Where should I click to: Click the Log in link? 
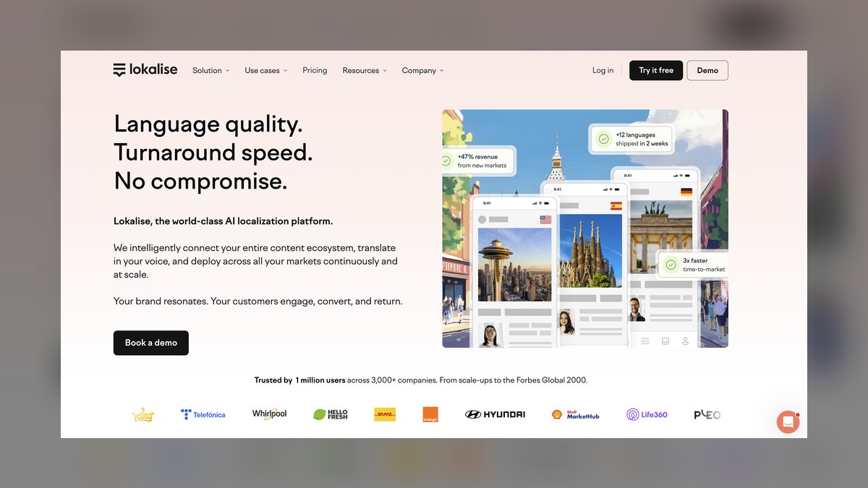click(603, 70)
